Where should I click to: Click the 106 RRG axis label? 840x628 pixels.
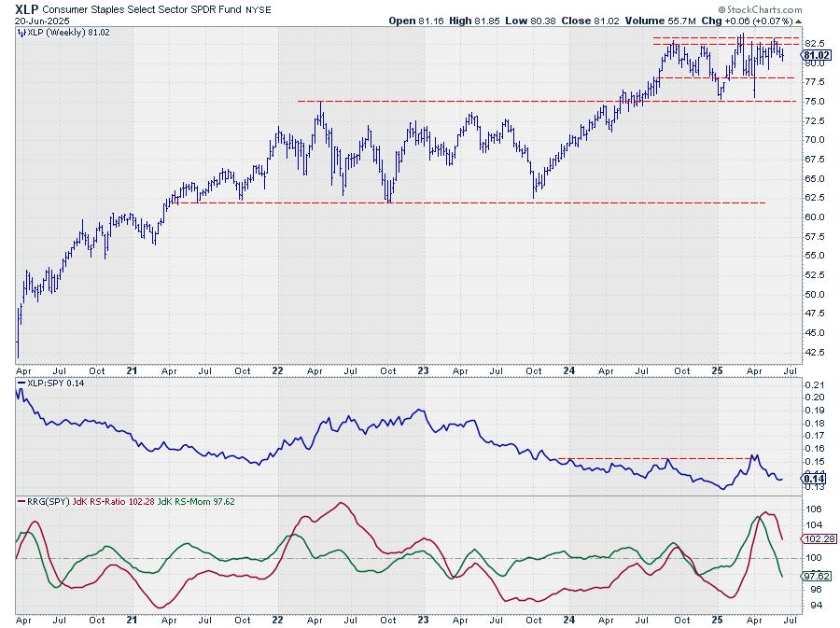coord(814,509)
